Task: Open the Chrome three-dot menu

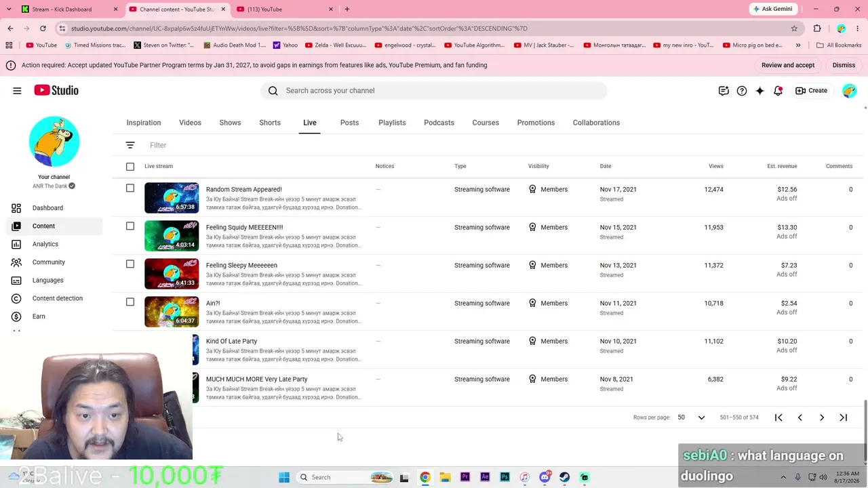Action: (857, 28)
